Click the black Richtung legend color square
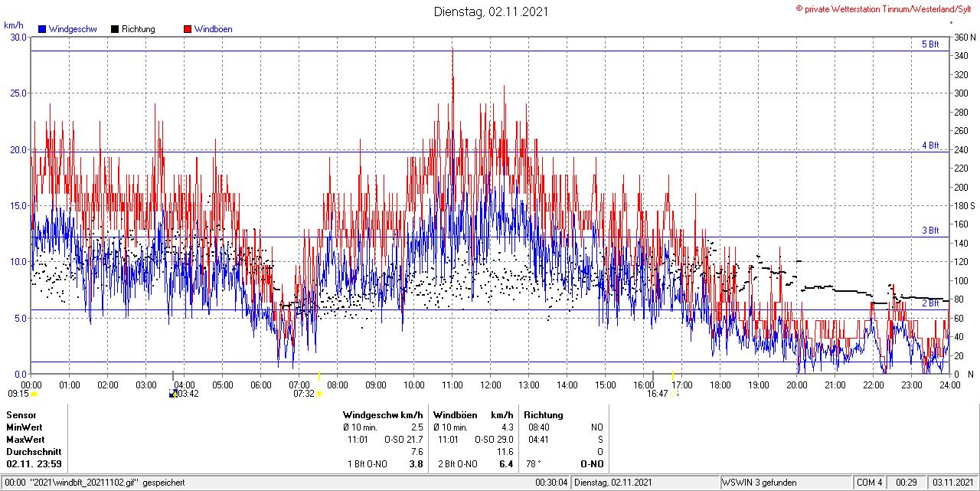This screenshot has width=980, height=491. pyautogui.click(x=115, y=29)
